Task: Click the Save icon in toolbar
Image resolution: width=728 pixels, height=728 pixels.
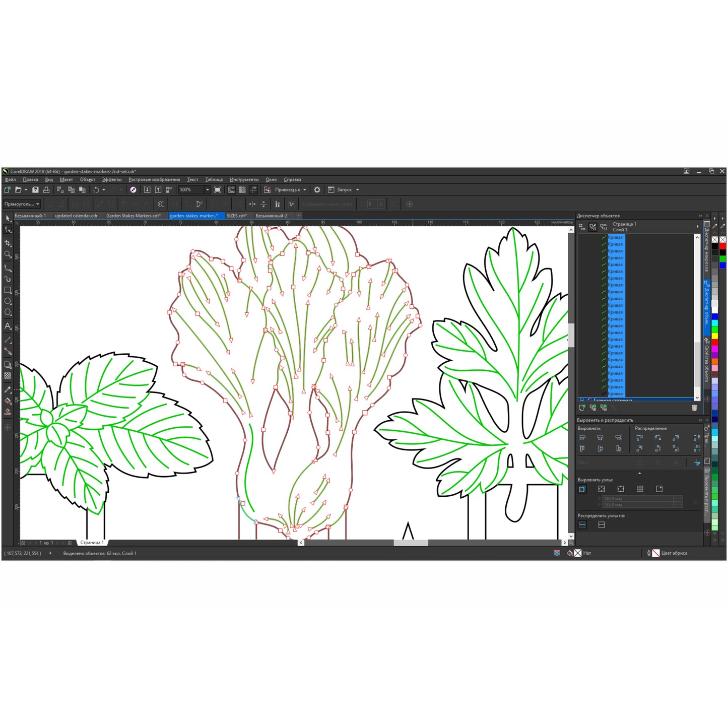Action: [35, 190]
